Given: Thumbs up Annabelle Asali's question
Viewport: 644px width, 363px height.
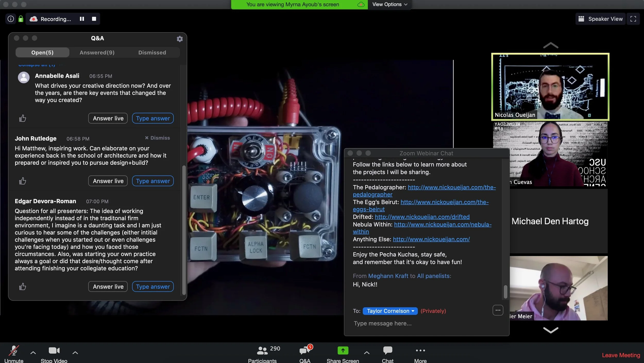Looking at the screenshot, I should click(x=23, y=118).
